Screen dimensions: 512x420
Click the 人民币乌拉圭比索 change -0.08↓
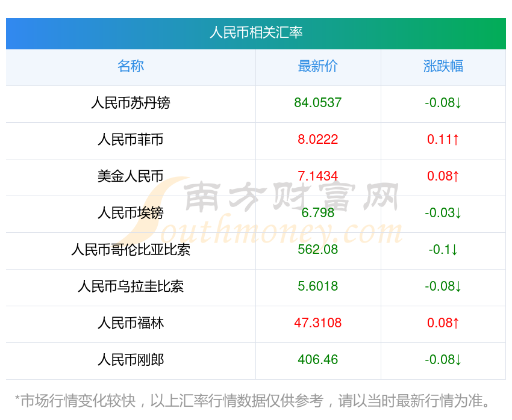[443, 286]
